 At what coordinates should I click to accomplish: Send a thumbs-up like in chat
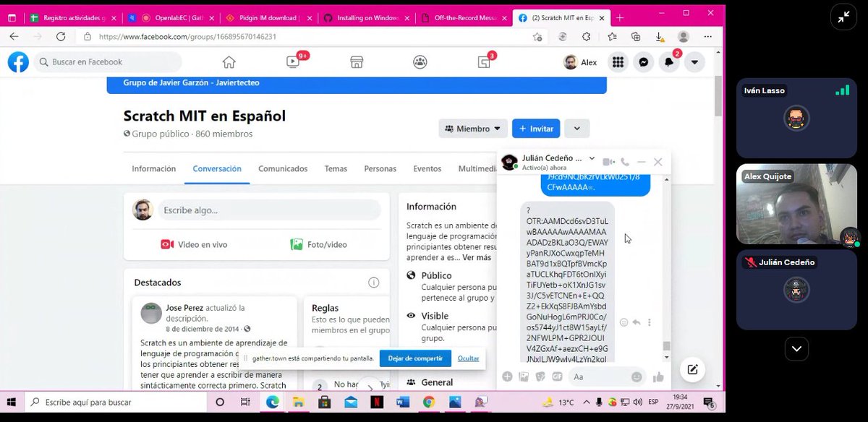(658, 376)
